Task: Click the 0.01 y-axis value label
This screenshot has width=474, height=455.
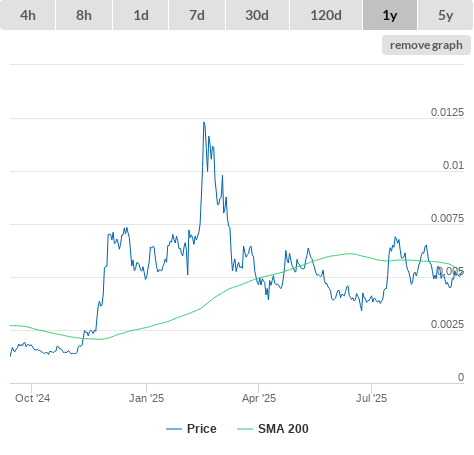Action: point(453,165)
